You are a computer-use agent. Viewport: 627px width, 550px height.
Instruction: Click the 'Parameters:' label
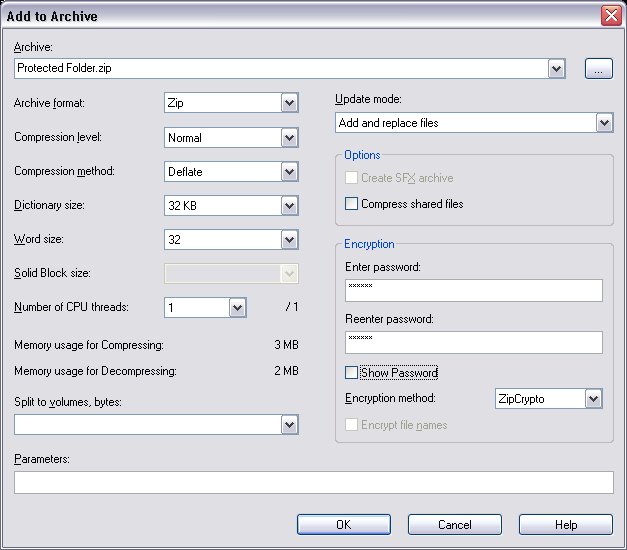(42, 459)
